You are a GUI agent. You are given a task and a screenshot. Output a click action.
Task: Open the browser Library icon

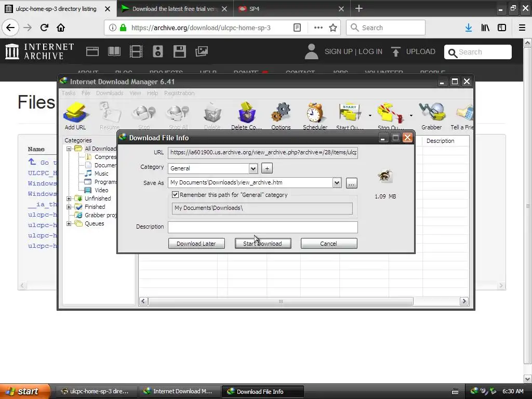tap(485, 28)
